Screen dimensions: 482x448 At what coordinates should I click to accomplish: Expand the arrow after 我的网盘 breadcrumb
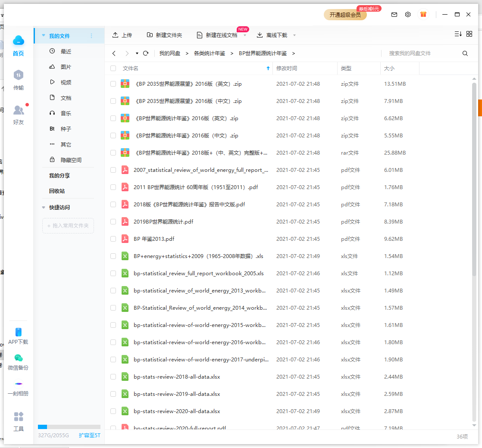(x=187, y=53)
